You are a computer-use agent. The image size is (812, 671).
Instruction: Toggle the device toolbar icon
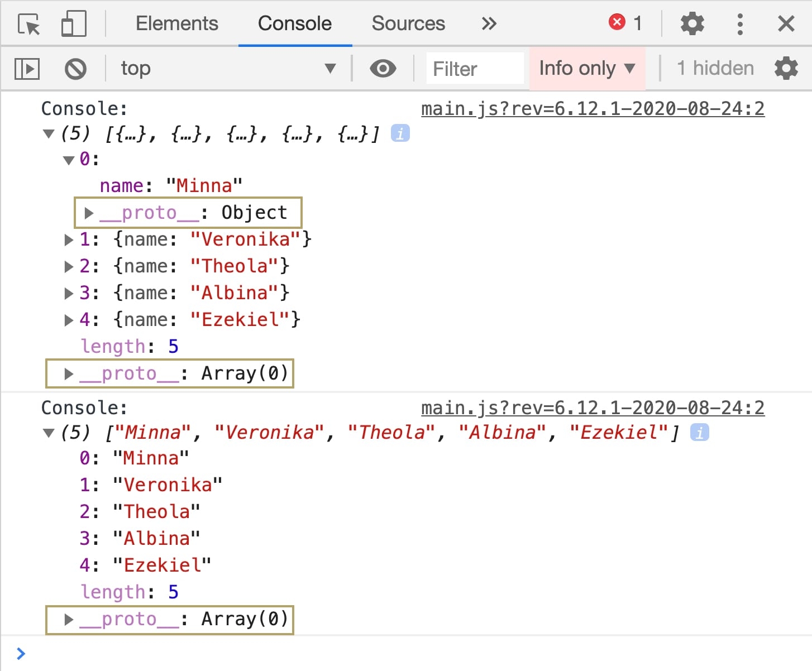(x=74, y=24)
